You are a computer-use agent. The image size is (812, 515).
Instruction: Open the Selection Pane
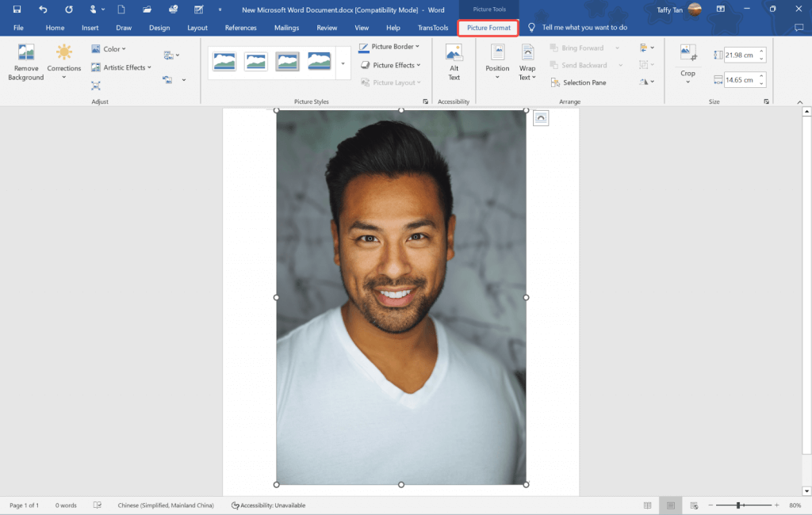click(578, 82)
